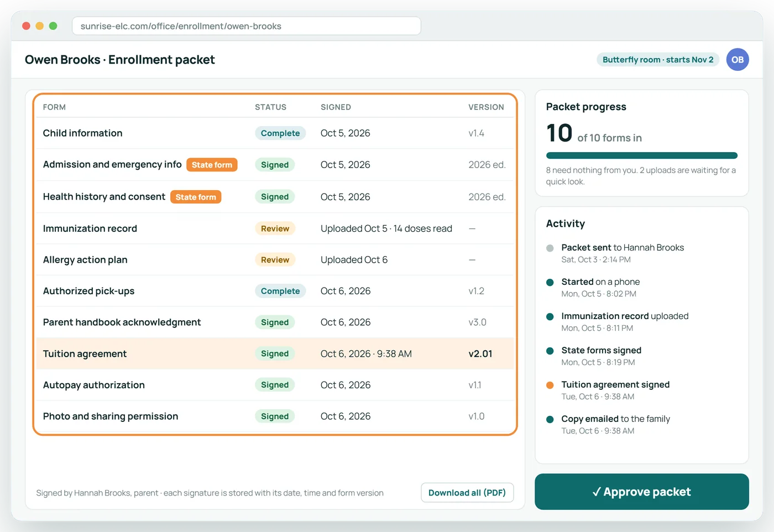
Task: Click gray dot beside Packet sent
Action: click(x=550, y=248)
